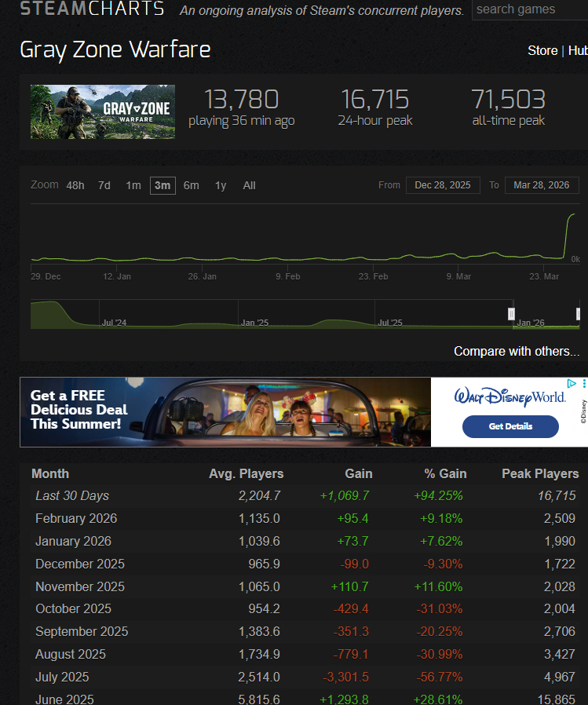Image resolution: width=588 pixels, height=705 pixels.
Task: Click the Jan '25 navigator label
Action: [254, 323]
